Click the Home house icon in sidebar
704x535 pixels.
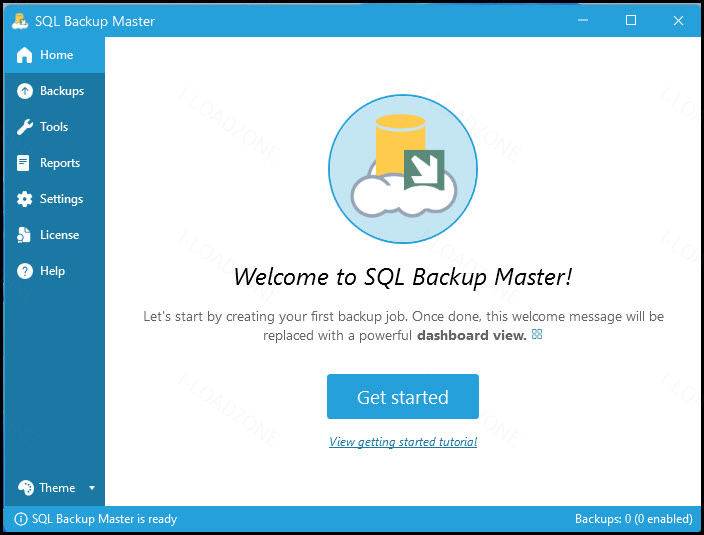[x=24, y=55]
